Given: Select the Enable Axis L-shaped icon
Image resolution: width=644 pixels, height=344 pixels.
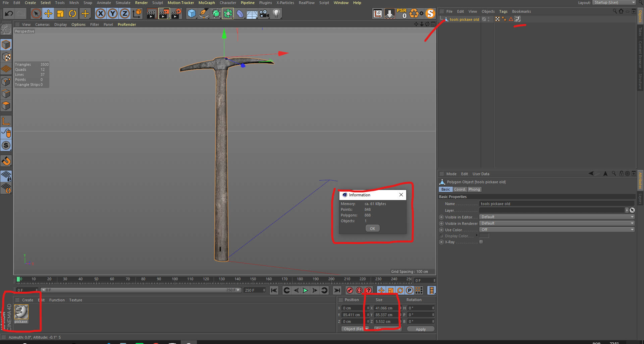Looking at the screenshot, I should pos(6,121).
